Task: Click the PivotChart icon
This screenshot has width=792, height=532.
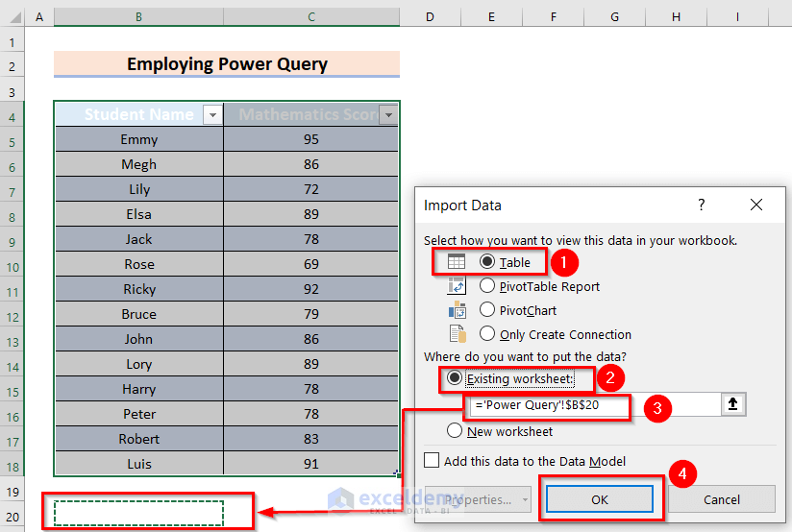Action: pyautogui.click(x=458, y=310)
